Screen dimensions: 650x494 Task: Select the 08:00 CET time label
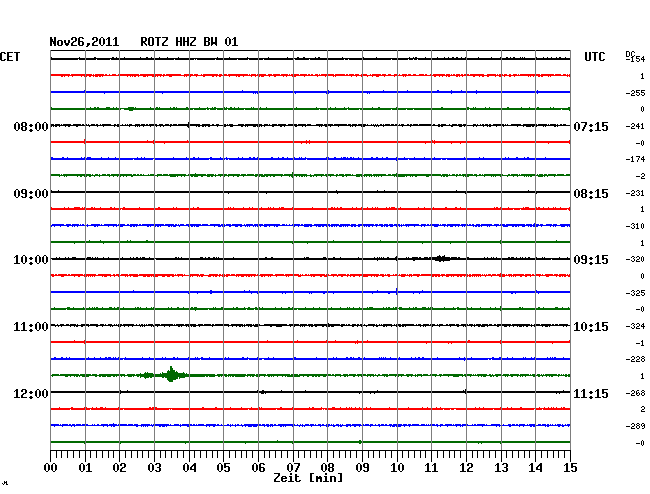click(31, 126)
